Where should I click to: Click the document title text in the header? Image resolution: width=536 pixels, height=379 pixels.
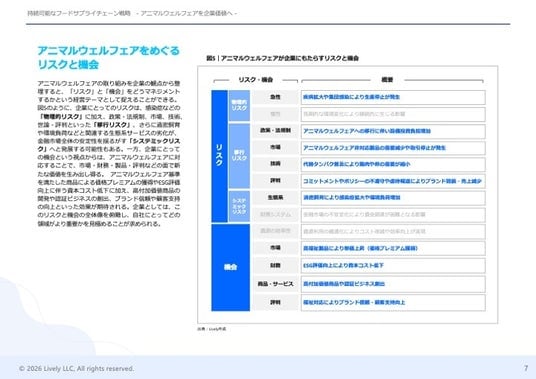[x=132, y=13]
